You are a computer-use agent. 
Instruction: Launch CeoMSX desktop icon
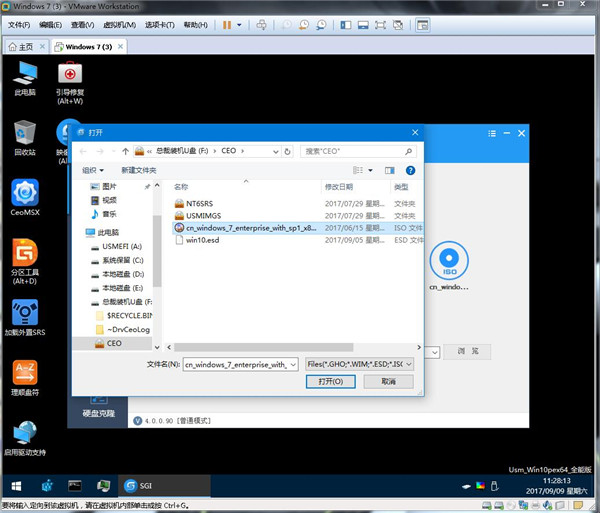pos(25,198)
